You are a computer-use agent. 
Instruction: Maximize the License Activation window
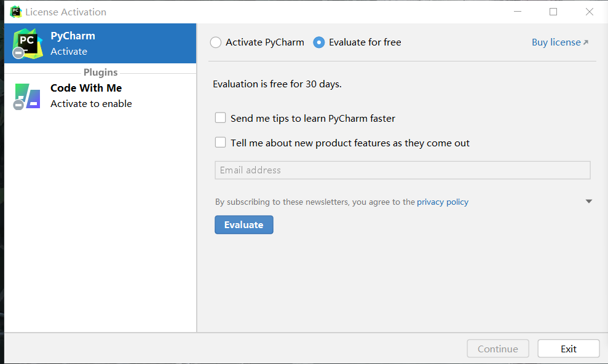[553, 12]
